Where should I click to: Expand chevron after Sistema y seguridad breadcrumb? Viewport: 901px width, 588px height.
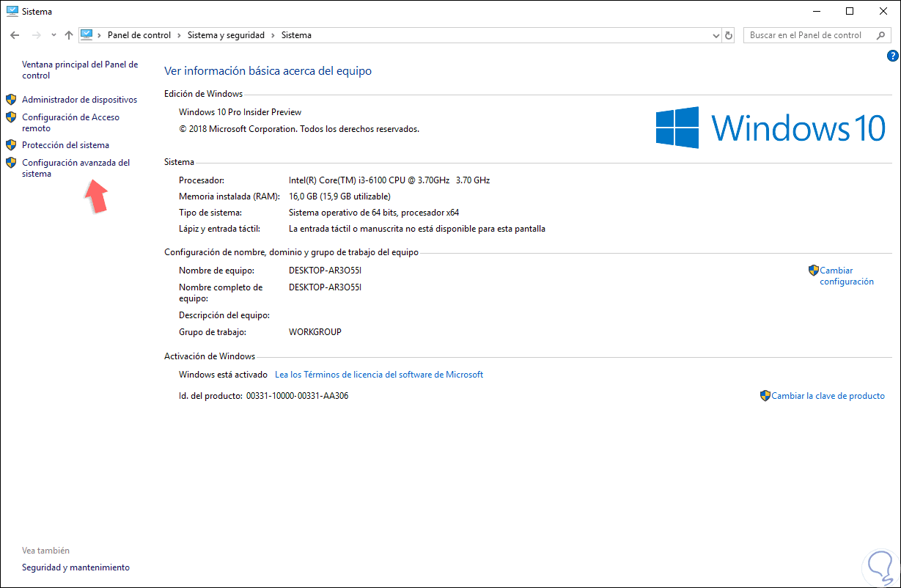[273, 35]
